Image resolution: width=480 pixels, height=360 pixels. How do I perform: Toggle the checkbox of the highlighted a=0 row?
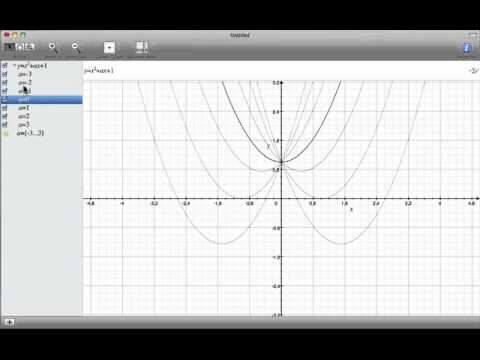tap(5, 99)
